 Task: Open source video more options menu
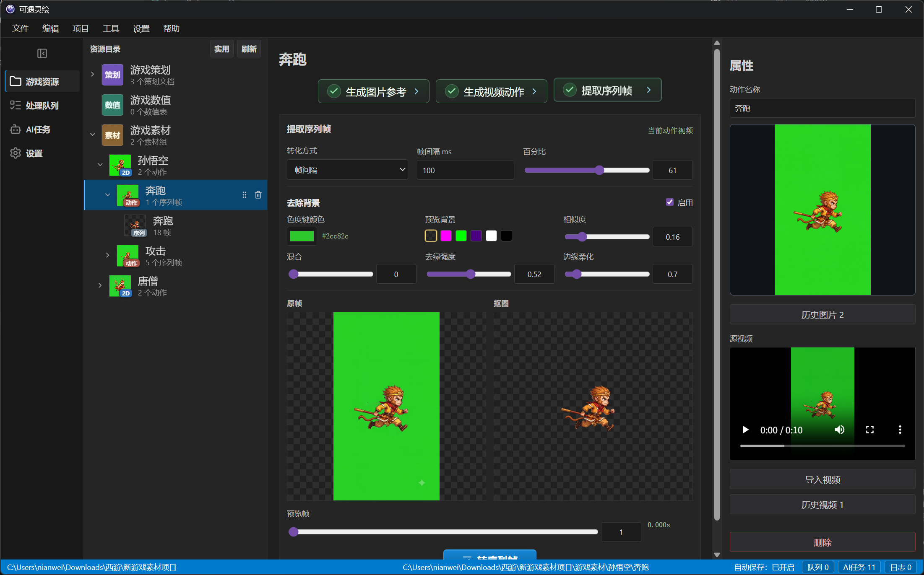click(900, 430)
